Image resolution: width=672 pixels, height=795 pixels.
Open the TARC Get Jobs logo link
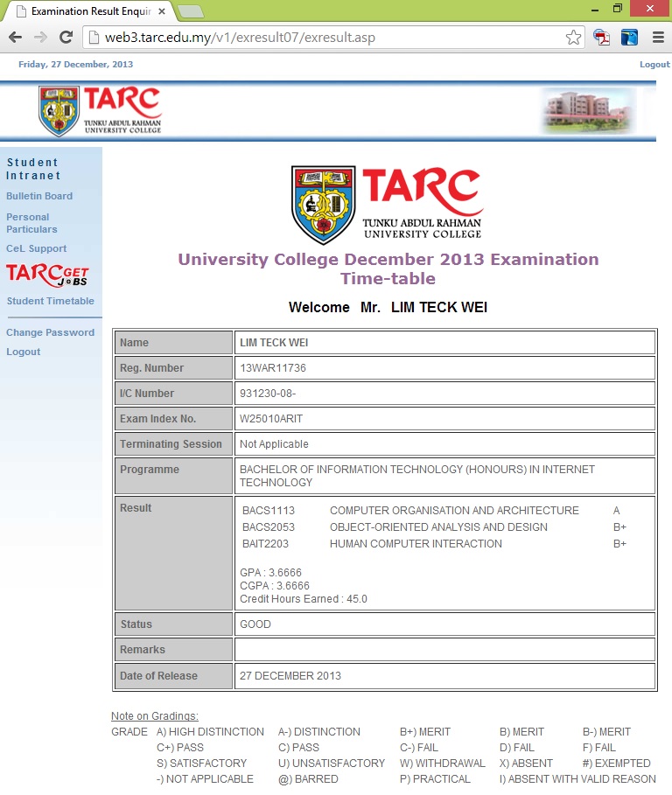[47, 275]
